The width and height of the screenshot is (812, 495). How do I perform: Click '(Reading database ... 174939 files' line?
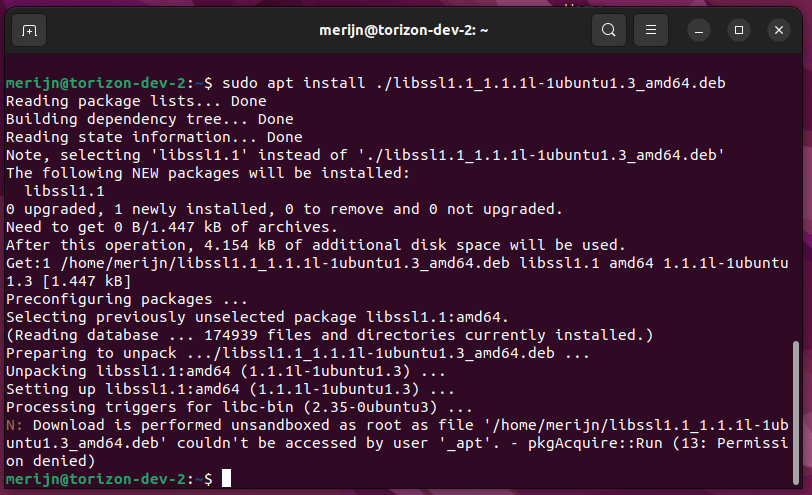click(x=330, y=336)
